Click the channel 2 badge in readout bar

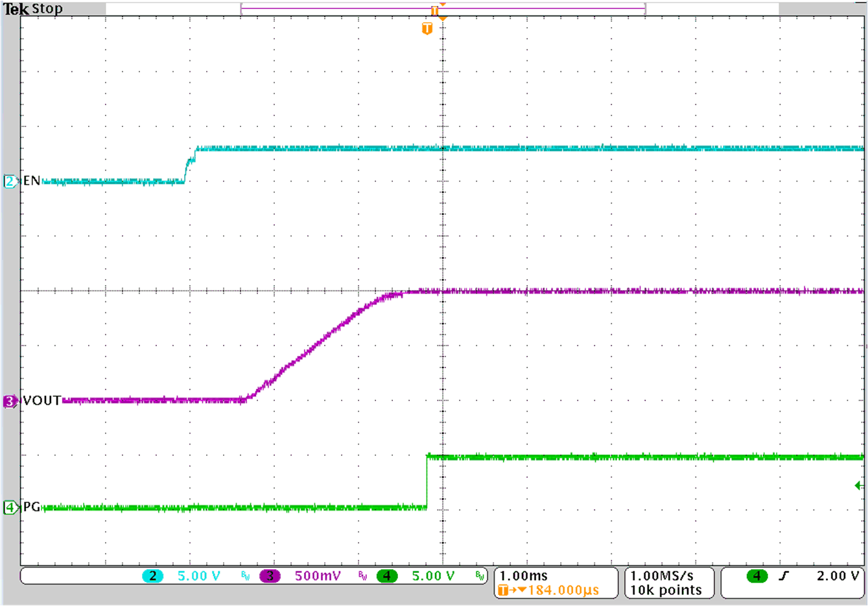click(154, 575)
